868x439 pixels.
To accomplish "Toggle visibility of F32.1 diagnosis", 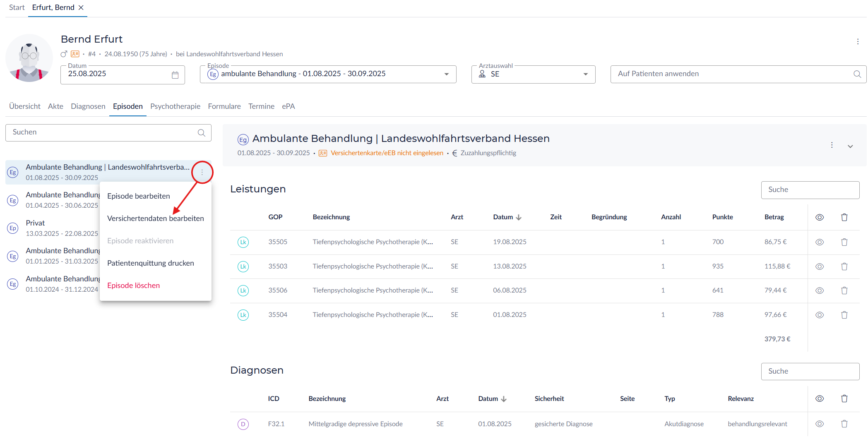I will pyautogui.click(x=819, y=424).
